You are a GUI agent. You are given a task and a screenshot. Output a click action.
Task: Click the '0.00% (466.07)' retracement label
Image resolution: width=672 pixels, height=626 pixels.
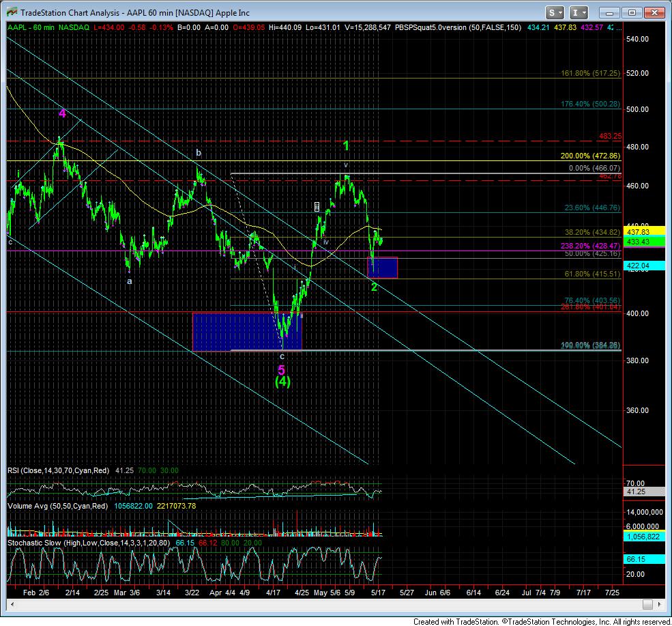point(594,168)
